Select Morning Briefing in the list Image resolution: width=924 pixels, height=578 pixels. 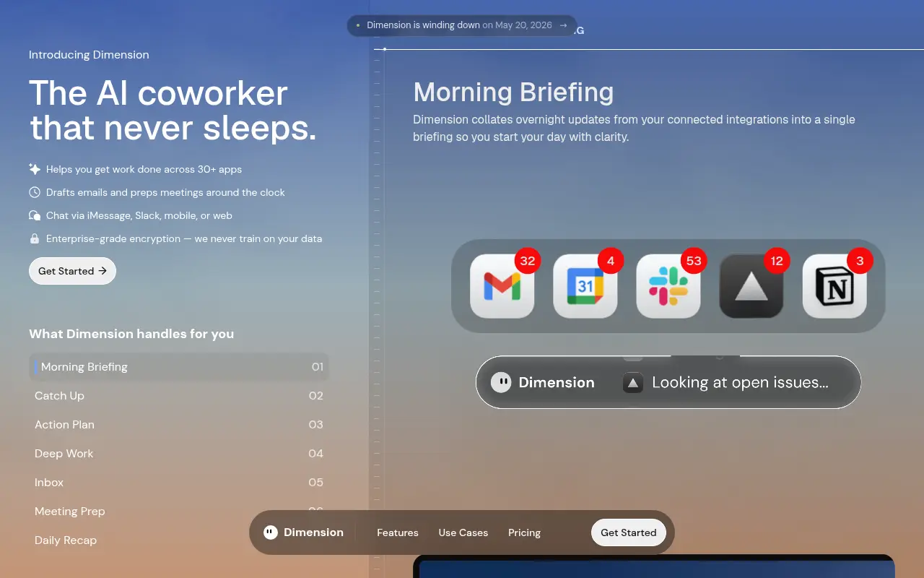coord(179,367)
